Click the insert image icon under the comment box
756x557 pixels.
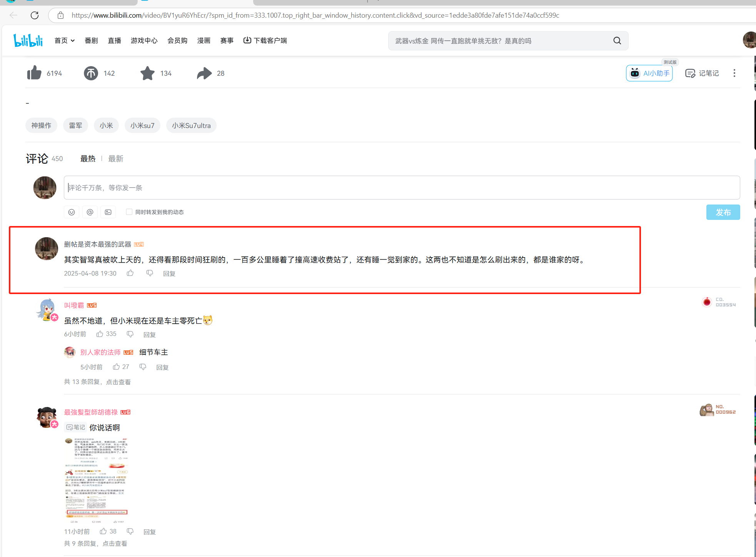click(x=108, y=212)
